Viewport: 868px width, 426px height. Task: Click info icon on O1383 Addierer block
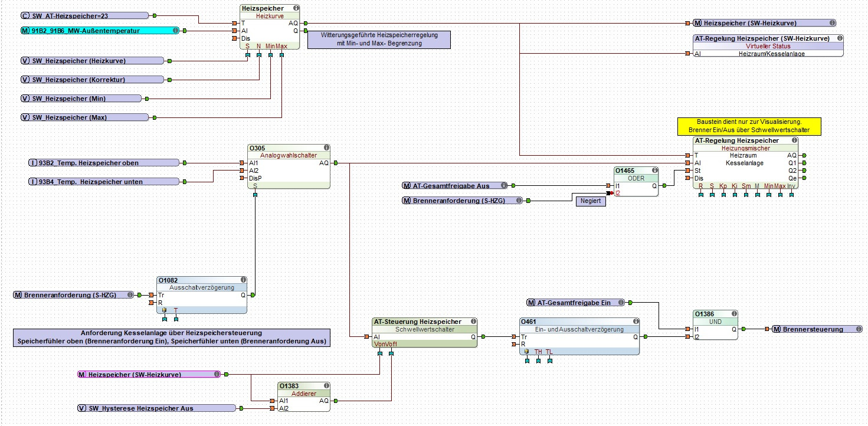pyautogui.click(x=326, y=386)
